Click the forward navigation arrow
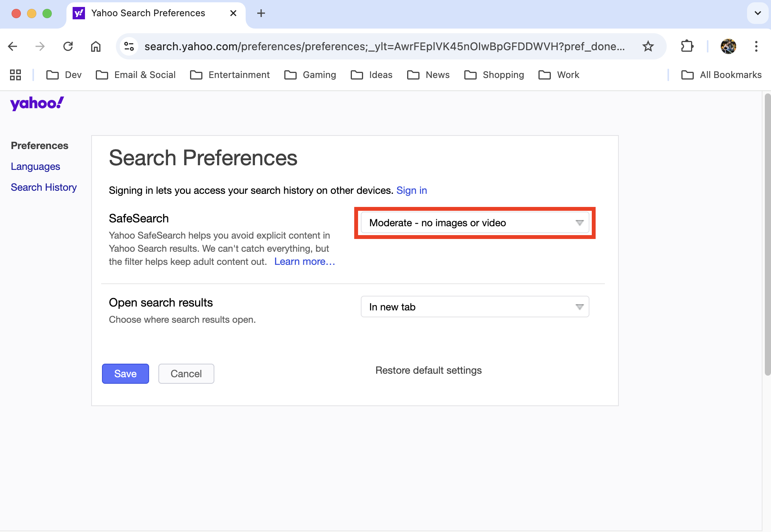This screenshot has width=771, height=532. pos(40,47)
